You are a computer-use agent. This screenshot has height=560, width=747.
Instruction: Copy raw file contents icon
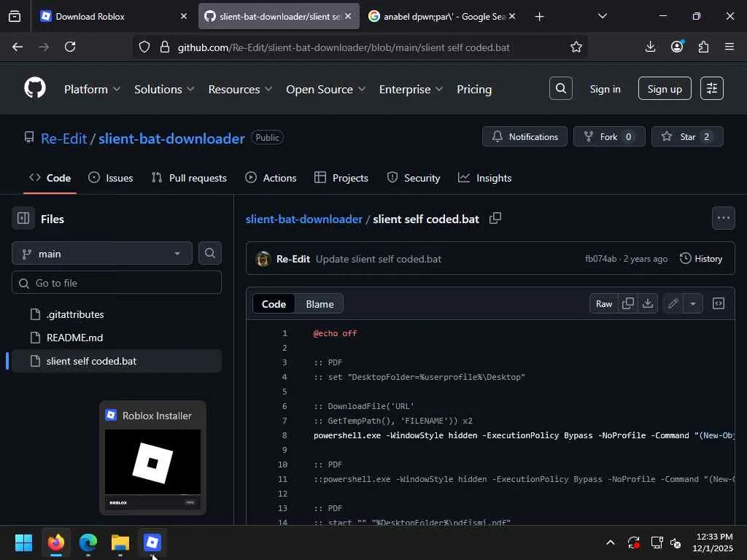pos(628,304)
